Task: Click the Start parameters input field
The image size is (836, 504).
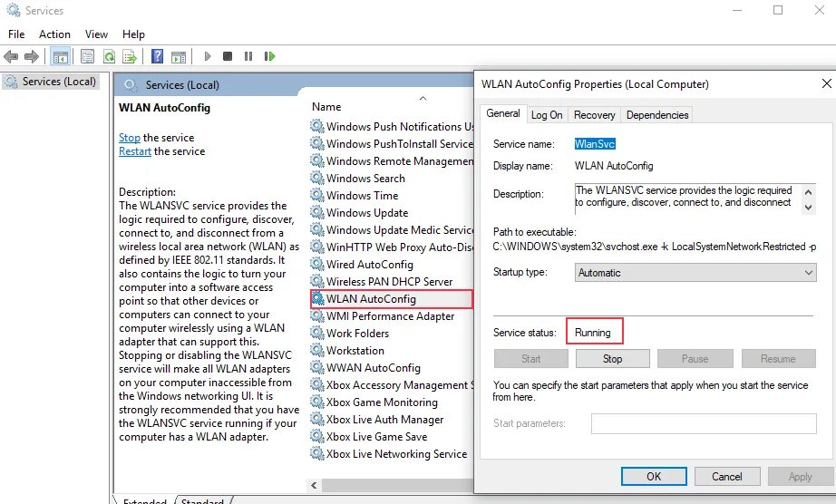Action: tap(704, 423)
